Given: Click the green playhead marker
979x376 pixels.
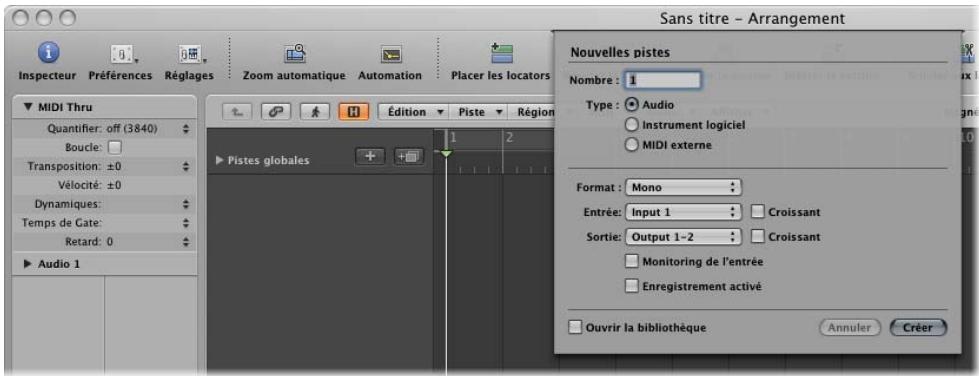Looking at the screenshot, I should click(446, 153).
